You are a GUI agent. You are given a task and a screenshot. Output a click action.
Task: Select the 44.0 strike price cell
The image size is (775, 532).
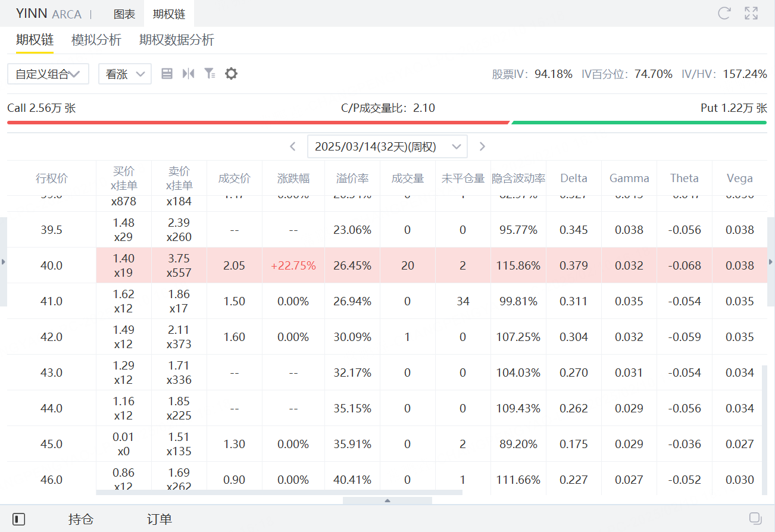tap(52, 408)
